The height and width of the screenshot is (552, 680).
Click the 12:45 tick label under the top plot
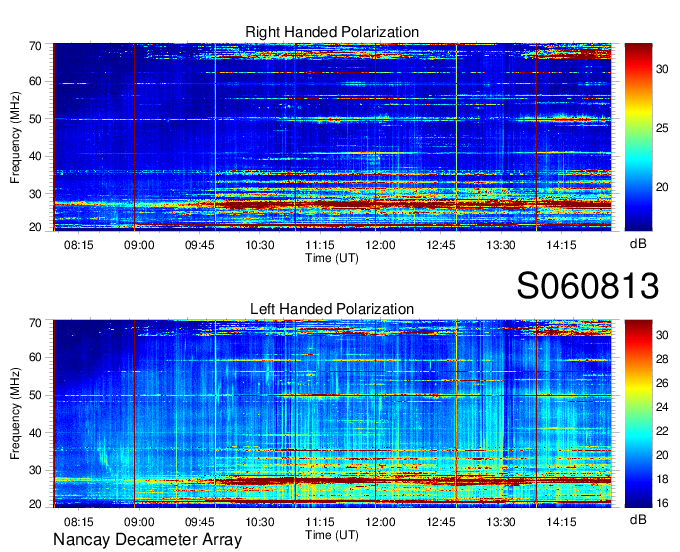point(441,245)
